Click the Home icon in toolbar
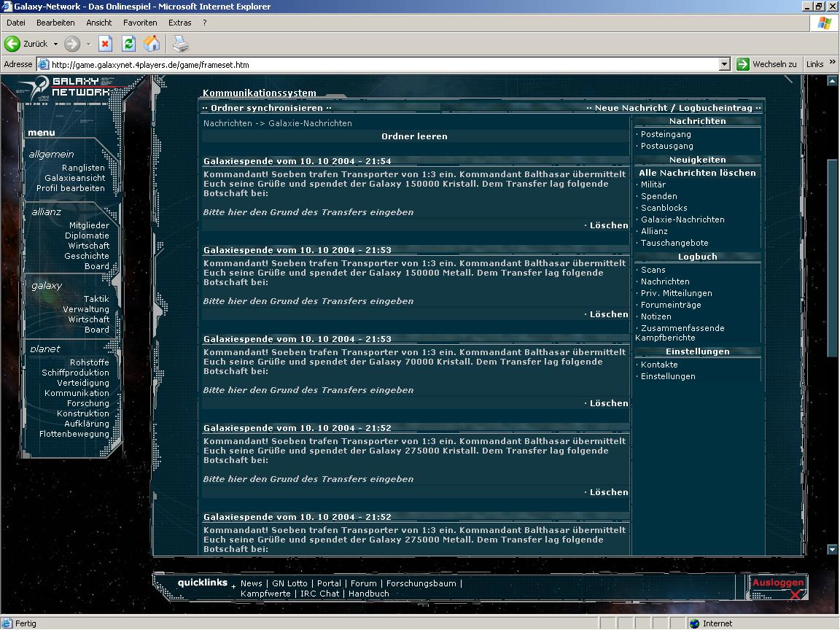This screenshot has height=630, width=840. click(152, 44)
